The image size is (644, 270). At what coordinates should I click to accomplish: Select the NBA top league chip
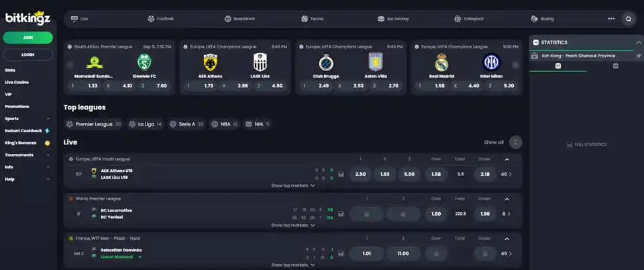click(224, 124)
